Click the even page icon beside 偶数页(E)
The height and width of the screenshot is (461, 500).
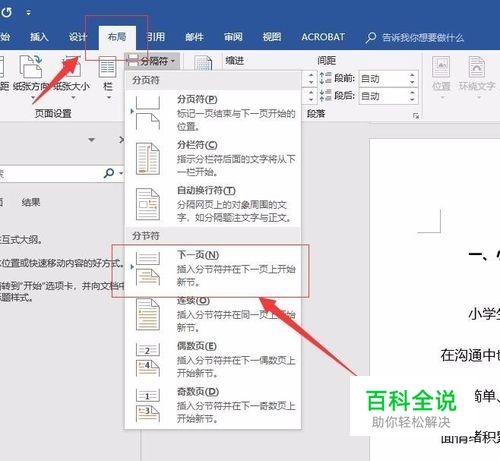pos(148,359)
